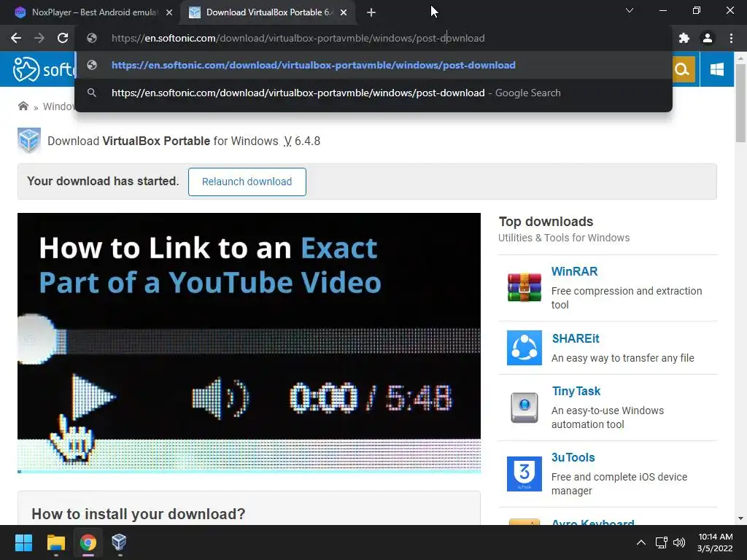Click the browser forward arrow
The height and width of the screenshot is (560, 747).
point(39,38)
